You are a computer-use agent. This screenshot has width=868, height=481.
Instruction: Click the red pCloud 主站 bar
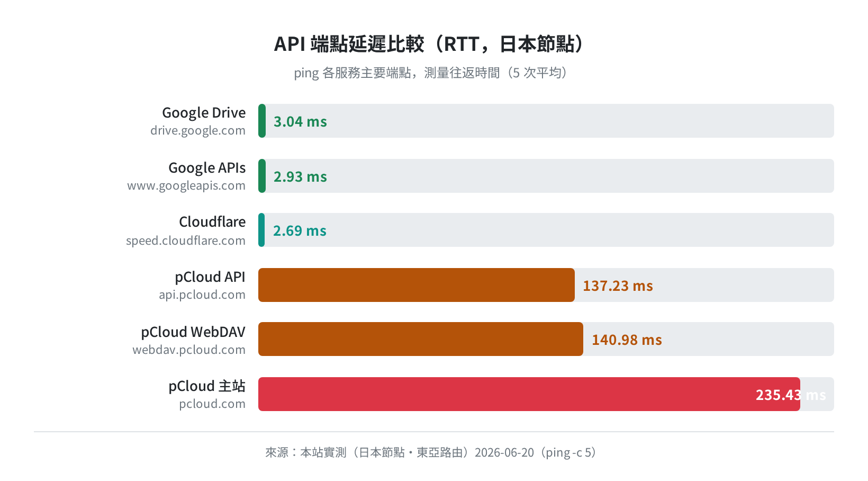(529, 394)
